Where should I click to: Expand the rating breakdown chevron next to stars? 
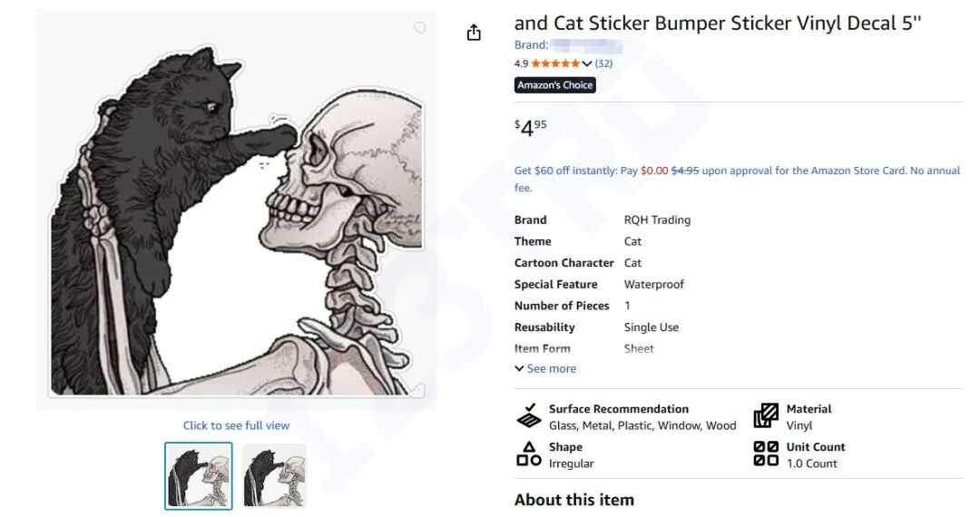tap(586, 63)
